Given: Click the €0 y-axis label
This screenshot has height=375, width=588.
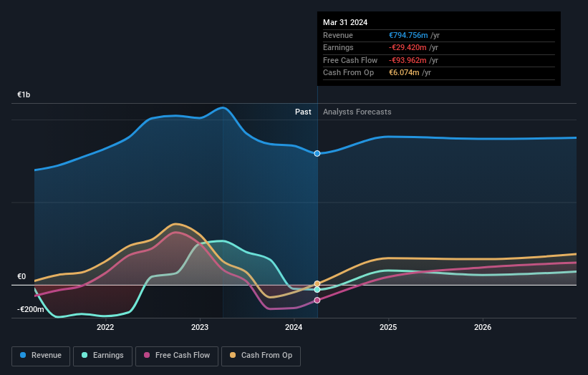Looking at the screenshot, I should 21,277.
